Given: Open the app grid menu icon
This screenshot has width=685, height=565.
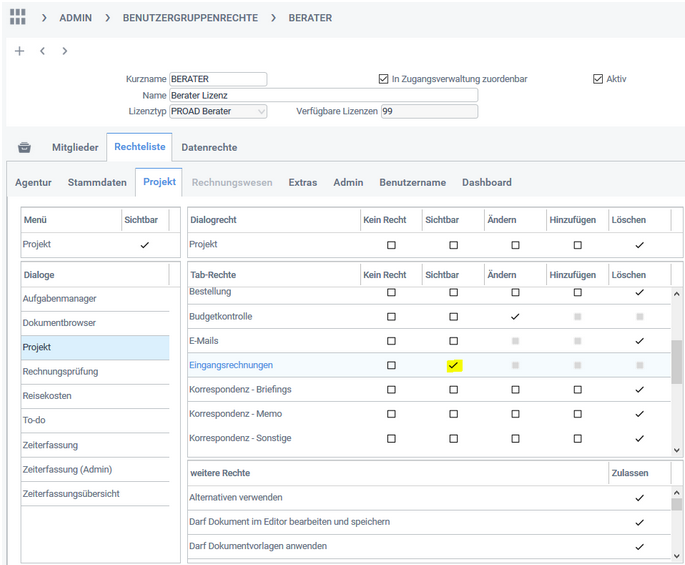Looking at the screenshot, I should [x=18, y=18].
